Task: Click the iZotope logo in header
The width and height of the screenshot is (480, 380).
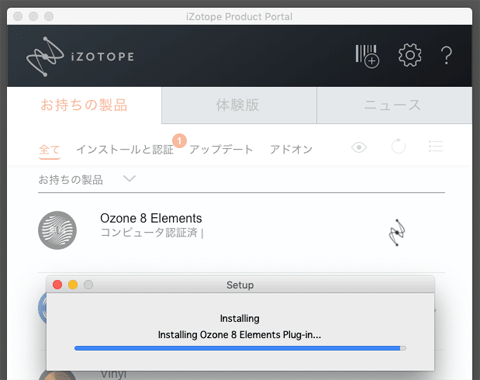Action: 80,56
